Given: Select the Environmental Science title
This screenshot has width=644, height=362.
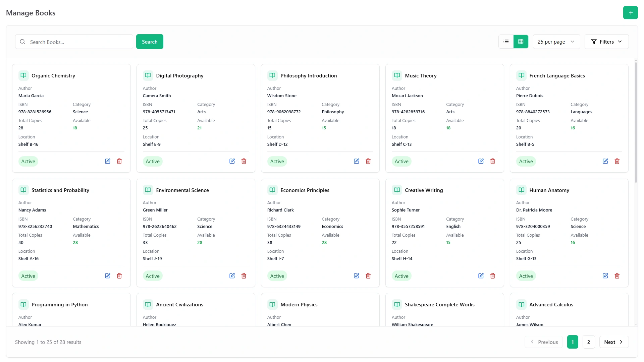Looking at the screenshot, I should point(182,190).
